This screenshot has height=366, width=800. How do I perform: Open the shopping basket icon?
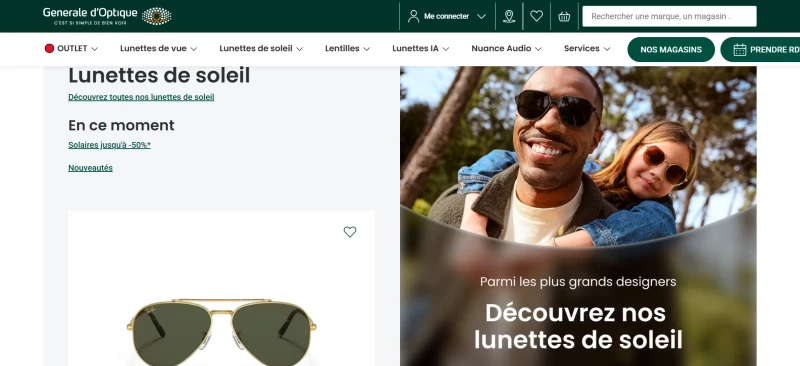(564, 16)
